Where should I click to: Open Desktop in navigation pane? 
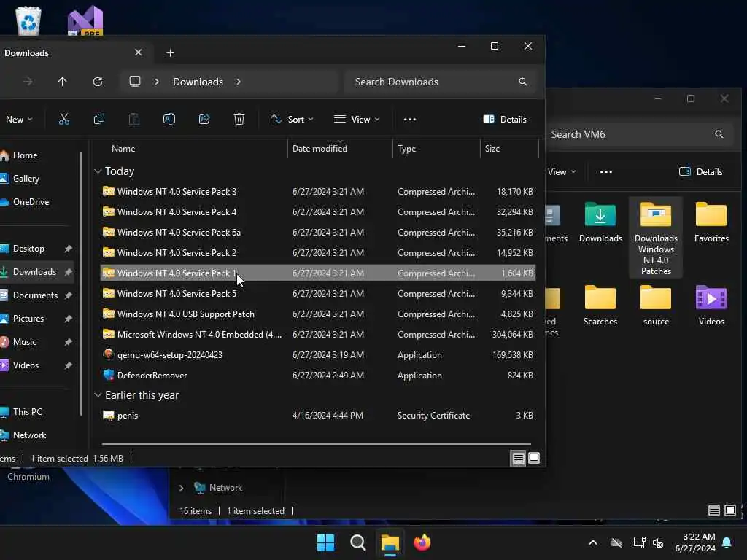click(28, 248)
